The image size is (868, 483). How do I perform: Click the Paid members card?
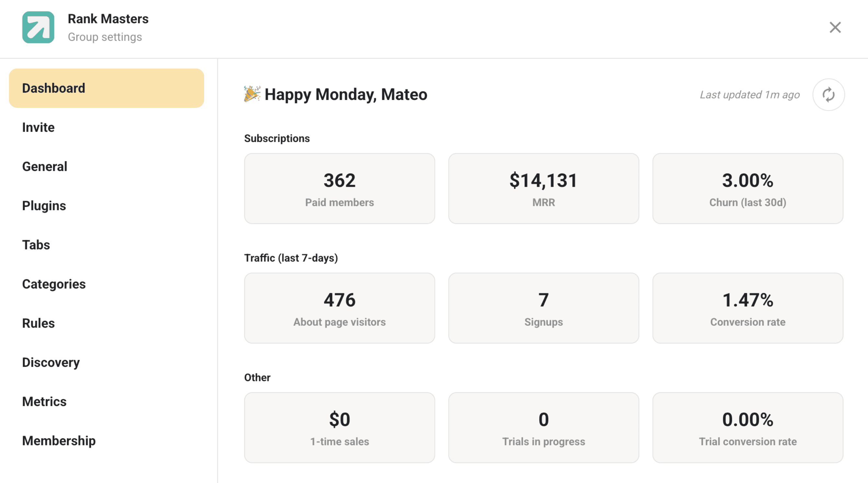pos(339,189)
